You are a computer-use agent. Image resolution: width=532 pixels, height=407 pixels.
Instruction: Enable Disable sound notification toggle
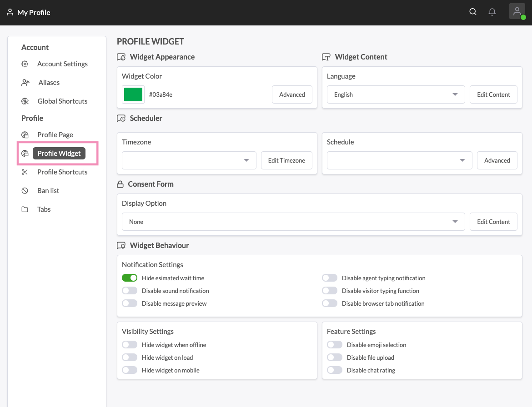(x=130, y=291)
